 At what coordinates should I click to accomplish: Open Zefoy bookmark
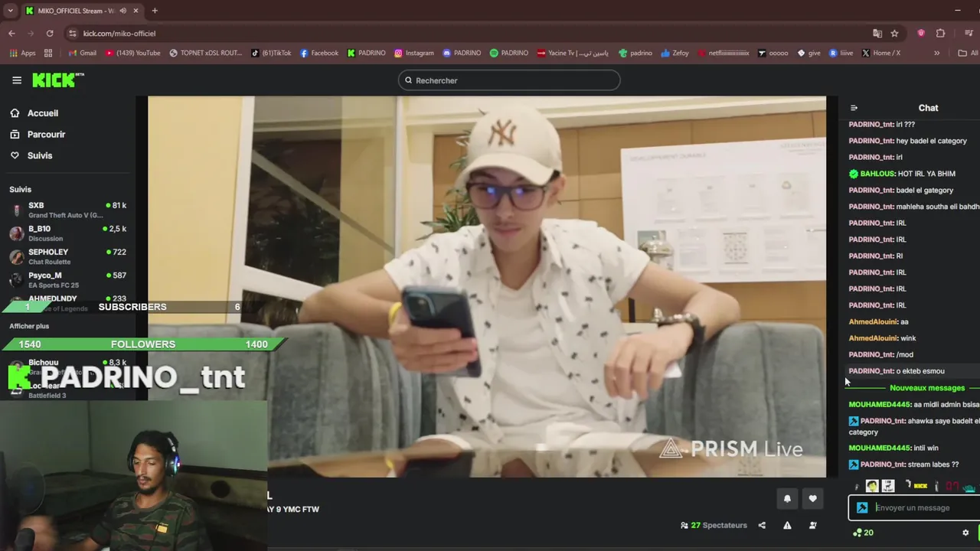675,53
